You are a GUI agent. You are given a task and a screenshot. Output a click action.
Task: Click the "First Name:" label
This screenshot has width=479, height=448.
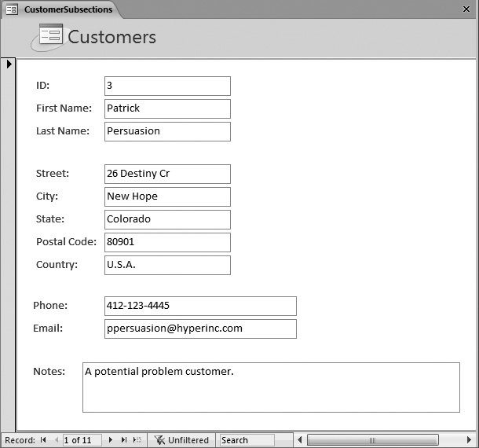coord(64,108)
